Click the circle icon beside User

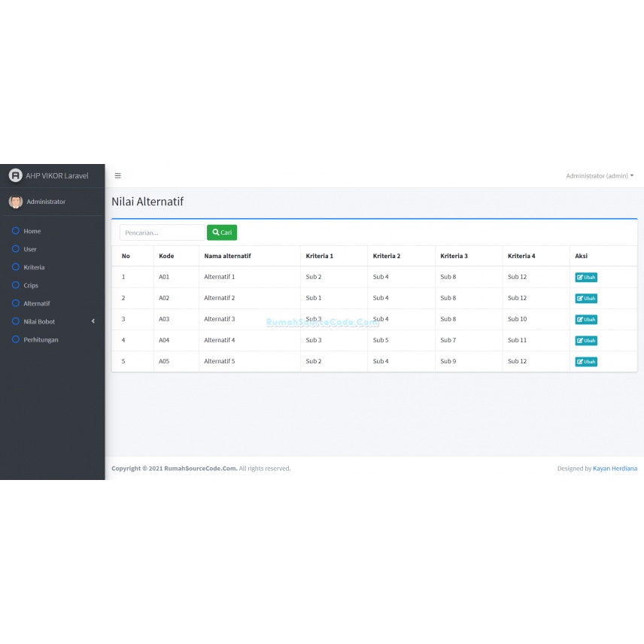[x=15, y=249]
